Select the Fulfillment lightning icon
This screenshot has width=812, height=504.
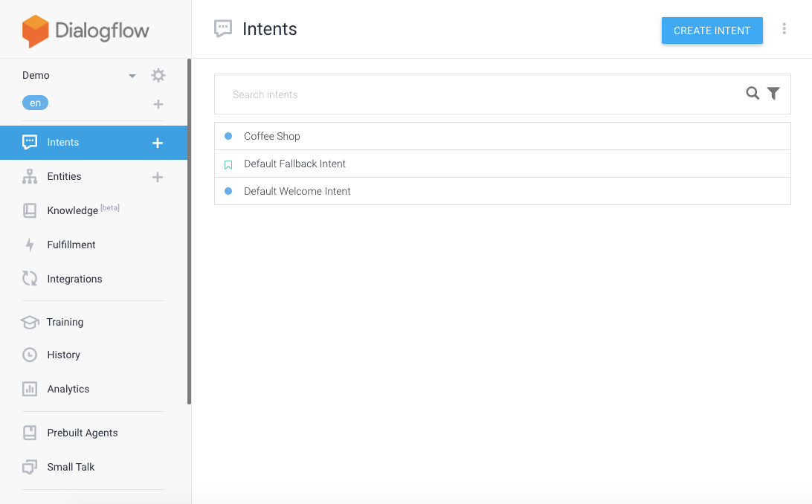[x=30, y=245]
